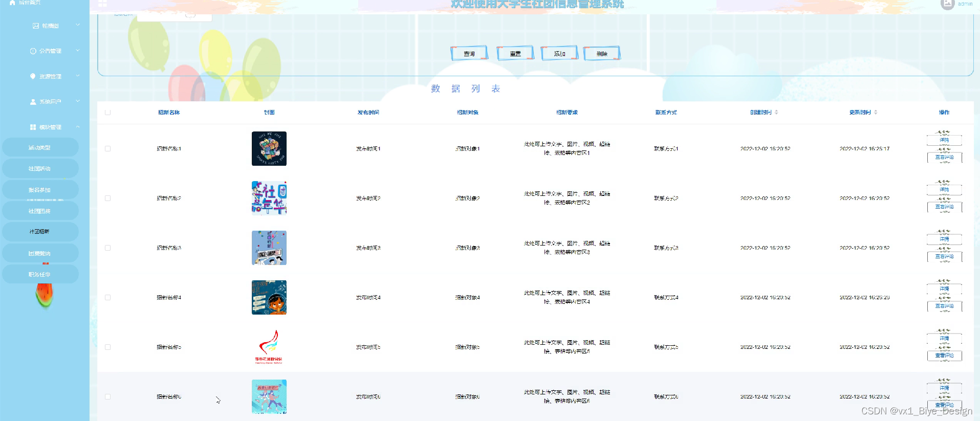Click the 查询 search button
980x421 pixels.
(469, 53)
